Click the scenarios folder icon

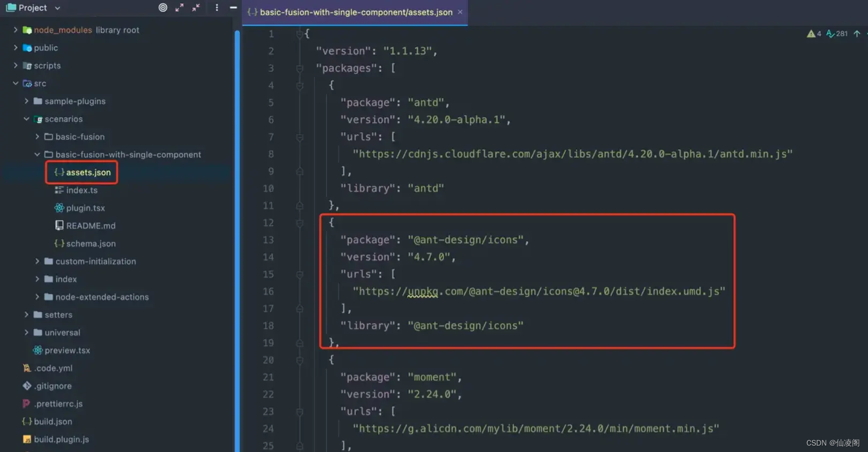[38, 119]
